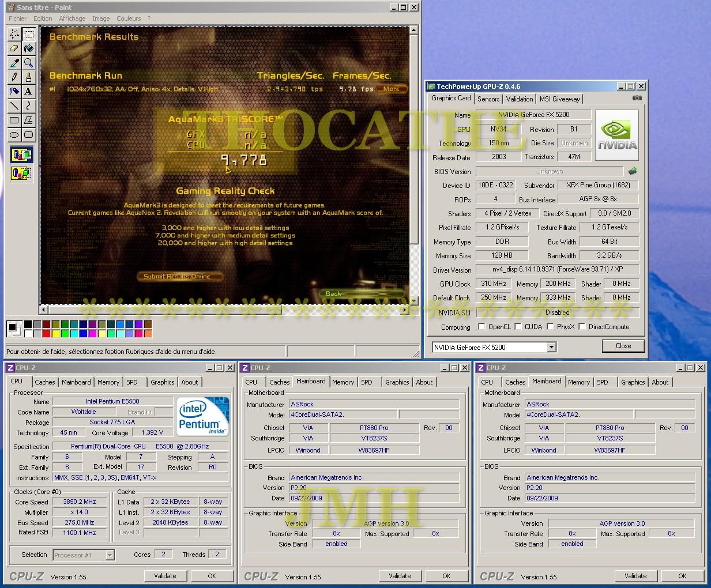The image size is (711, 588).
Task: Select the Magnifier tool in Paint
Action: (x=29, y=63)
